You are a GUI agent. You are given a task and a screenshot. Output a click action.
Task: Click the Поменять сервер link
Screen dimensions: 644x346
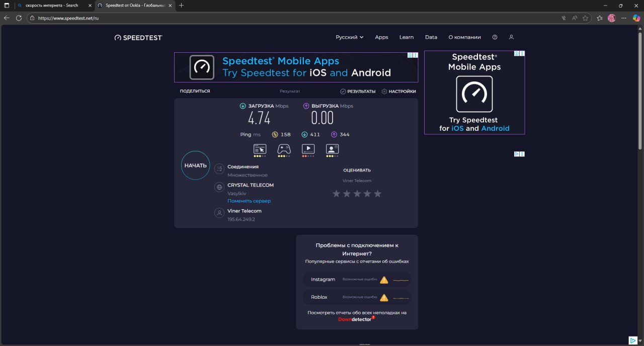[249, 201]
